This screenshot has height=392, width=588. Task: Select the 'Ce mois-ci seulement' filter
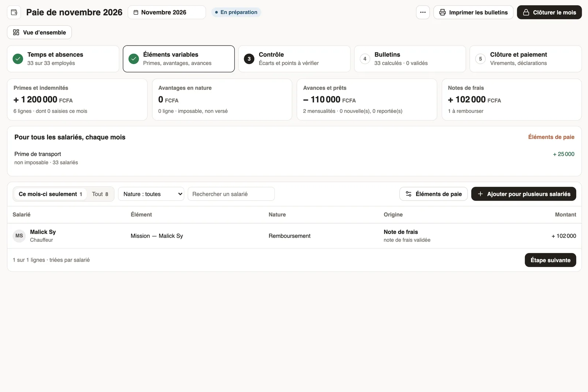click(50, 194)
